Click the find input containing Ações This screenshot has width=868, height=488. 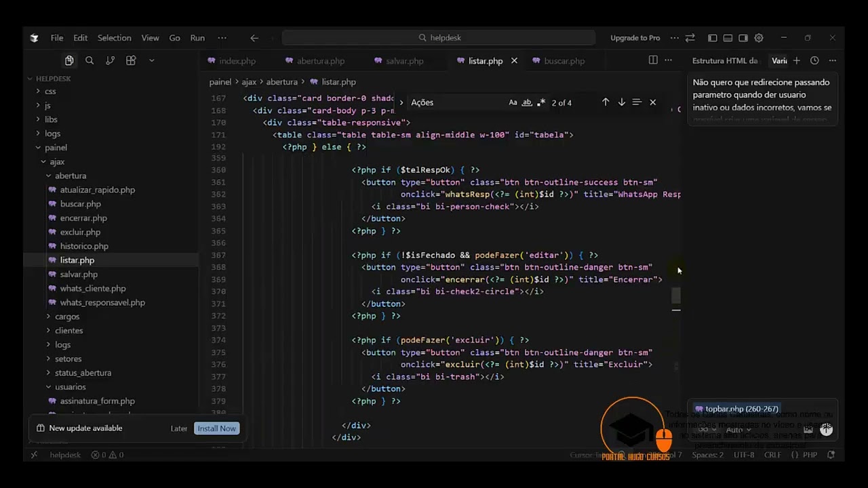coord(458,102)
